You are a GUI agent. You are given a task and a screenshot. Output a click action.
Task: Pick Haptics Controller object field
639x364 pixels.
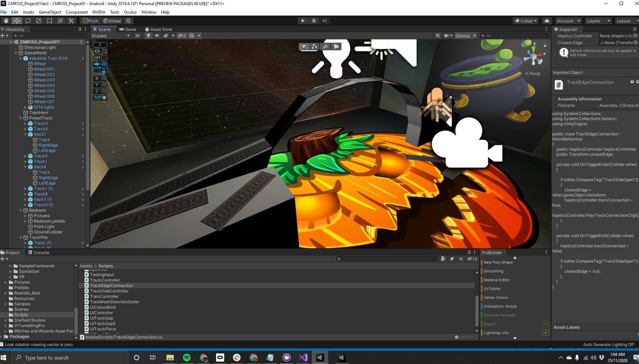636,36
